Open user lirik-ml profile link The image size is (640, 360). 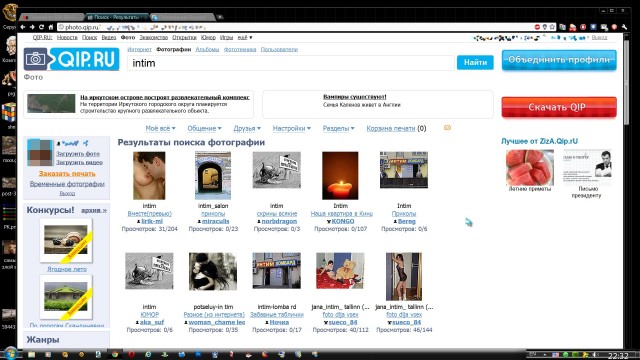point(152,221)
